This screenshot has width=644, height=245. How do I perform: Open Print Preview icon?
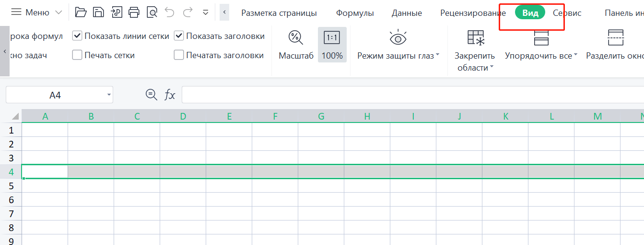152,12
